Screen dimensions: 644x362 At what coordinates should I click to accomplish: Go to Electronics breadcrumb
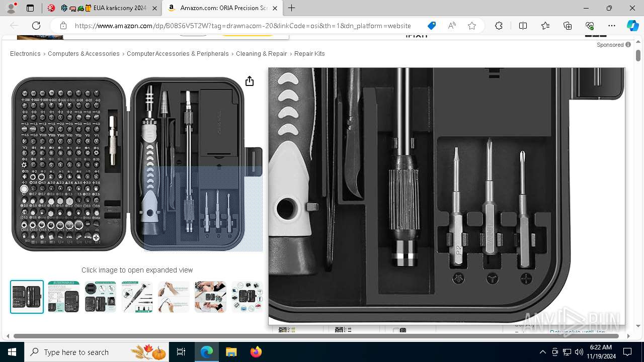[25, 54]
